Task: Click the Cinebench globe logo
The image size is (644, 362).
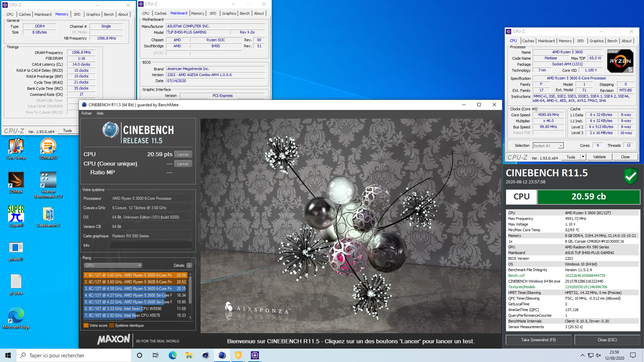Action: coord(111,130)
